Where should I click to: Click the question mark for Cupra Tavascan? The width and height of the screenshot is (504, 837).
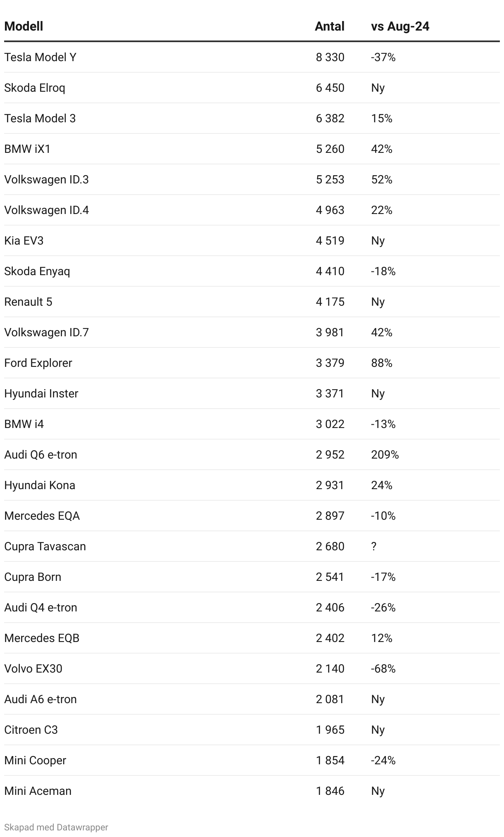click(373, 546)
